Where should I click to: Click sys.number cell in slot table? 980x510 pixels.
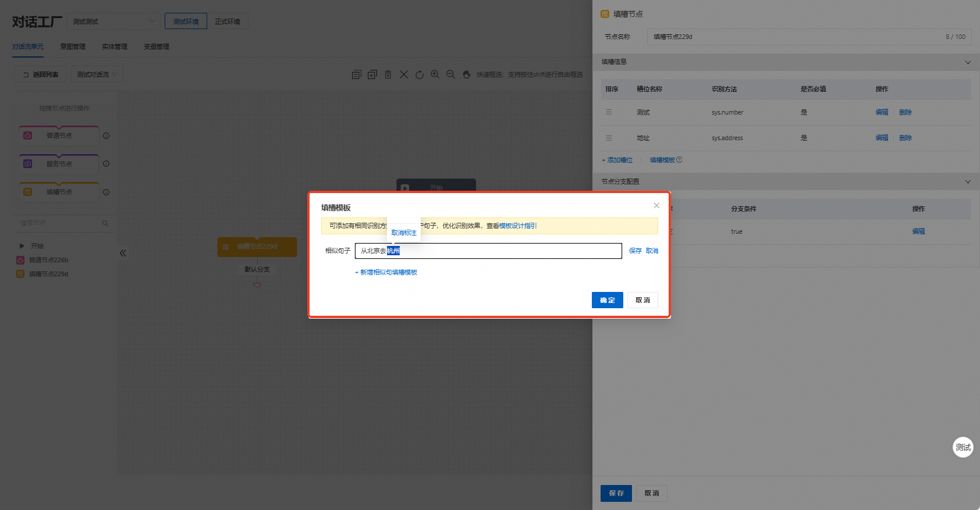tap(727, 112)
